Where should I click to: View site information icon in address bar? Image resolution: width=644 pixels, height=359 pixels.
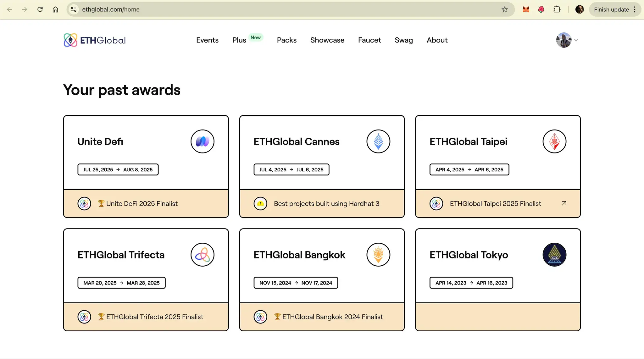pyautogui.click(x=74, y=9)
